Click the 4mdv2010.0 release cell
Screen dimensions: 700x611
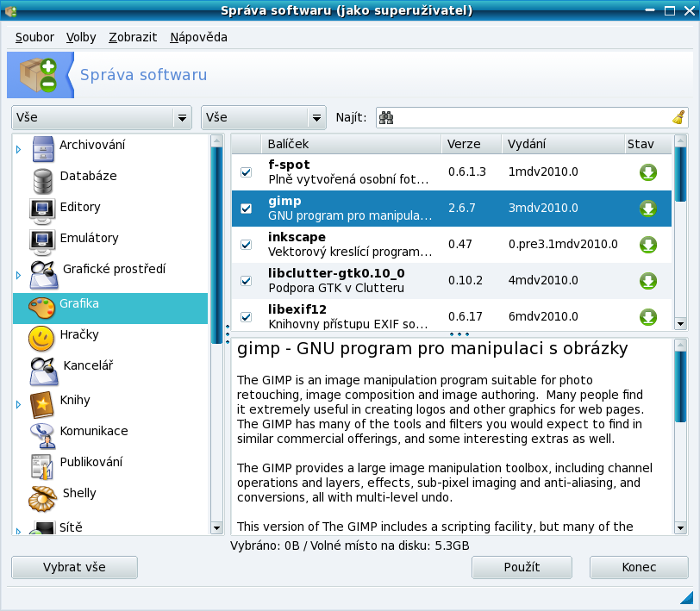(543, 280)
